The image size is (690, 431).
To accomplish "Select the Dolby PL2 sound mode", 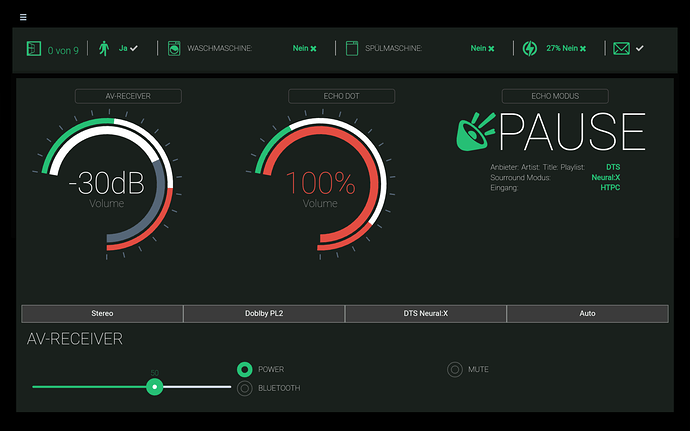I will tap(264, 314).
